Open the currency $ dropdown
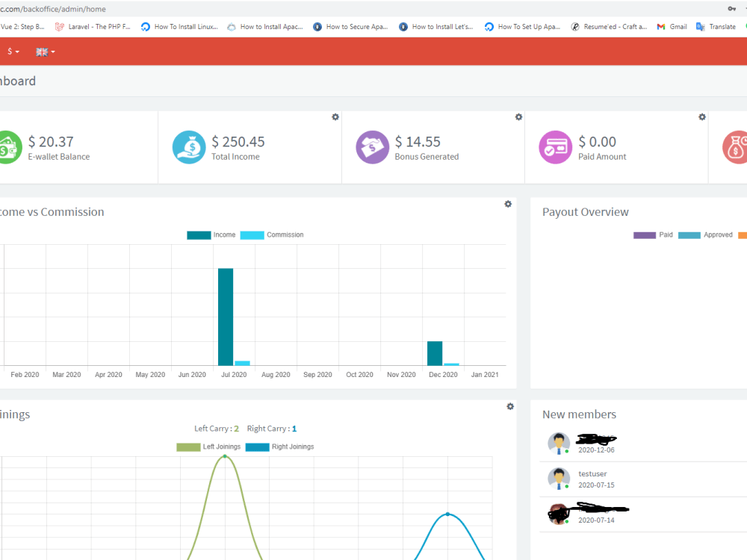 (13, 52)
